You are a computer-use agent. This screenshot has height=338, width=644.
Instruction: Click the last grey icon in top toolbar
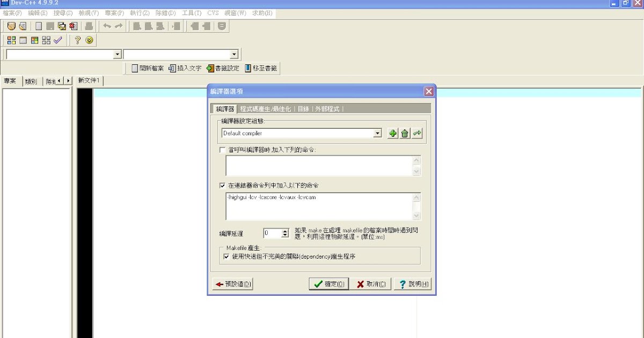[x=222, y=26]
